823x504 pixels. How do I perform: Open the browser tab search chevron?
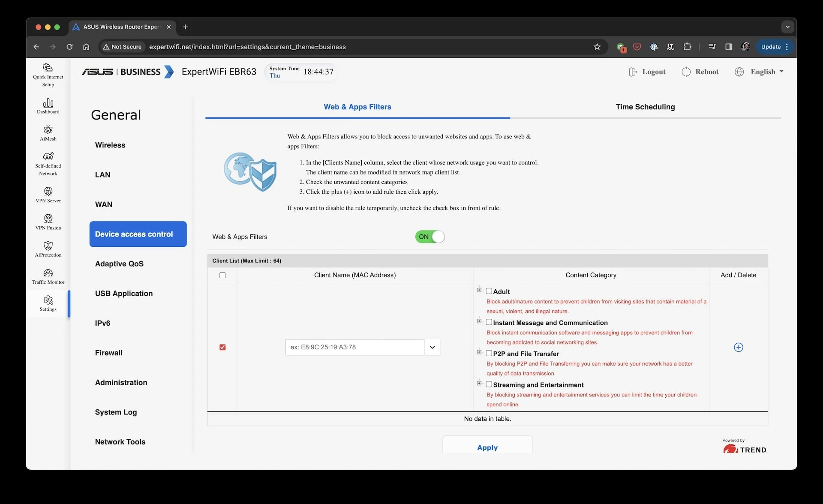point(787,27)
